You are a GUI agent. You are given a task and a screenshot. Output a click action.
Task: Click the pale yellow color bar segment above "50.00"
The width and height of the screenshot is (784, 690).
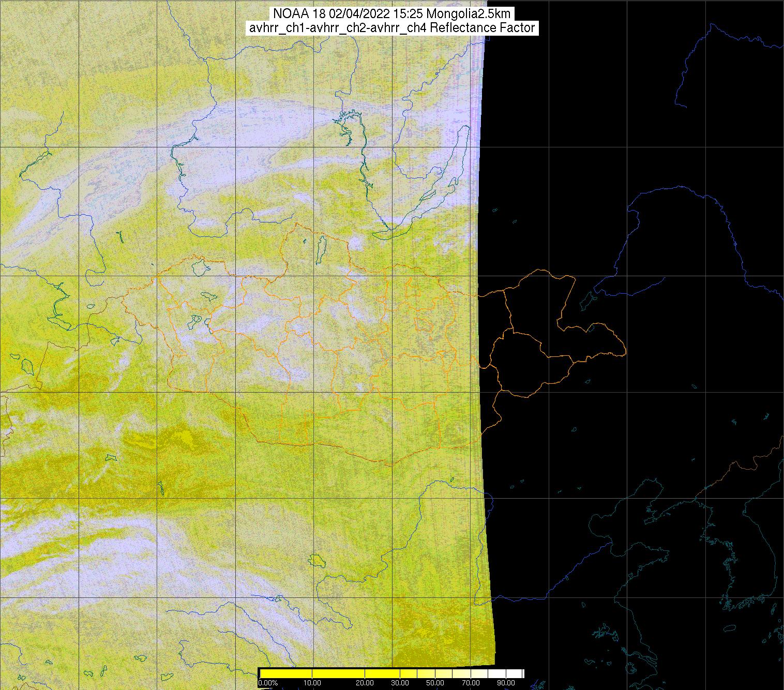point(435,673)
